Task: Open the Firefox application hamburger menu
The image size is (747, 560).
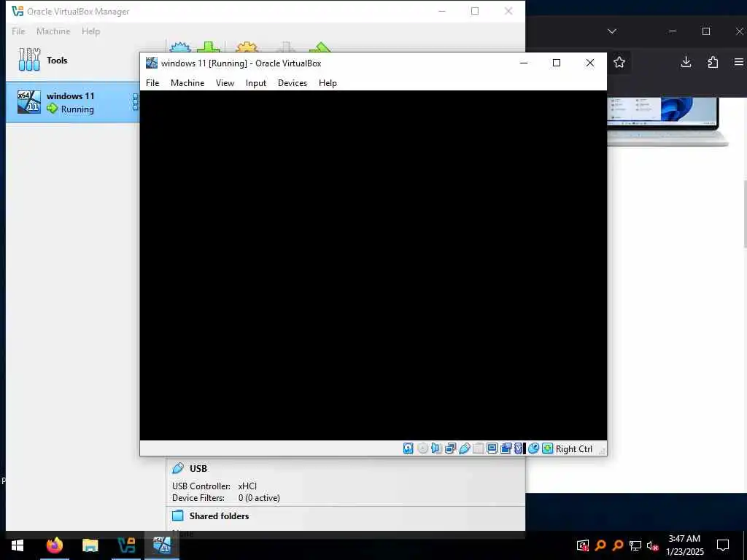Action: tap(739, 63)
